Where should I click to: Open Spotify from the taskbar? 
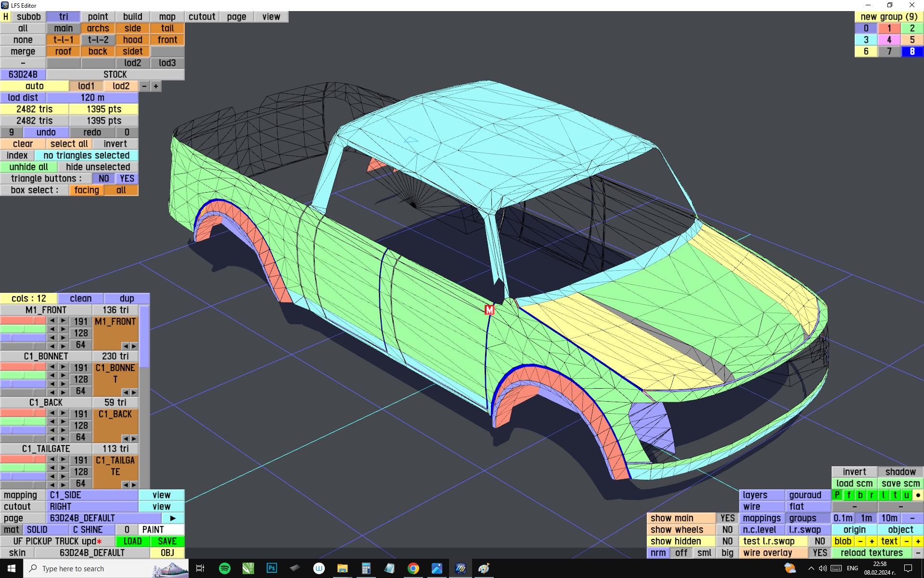pos(224,568)
